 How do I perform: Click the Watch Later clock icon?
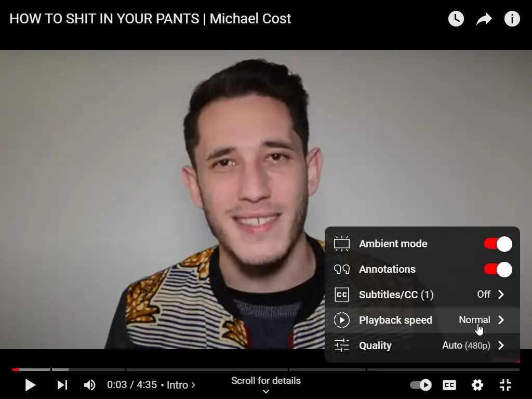point(456,19)
